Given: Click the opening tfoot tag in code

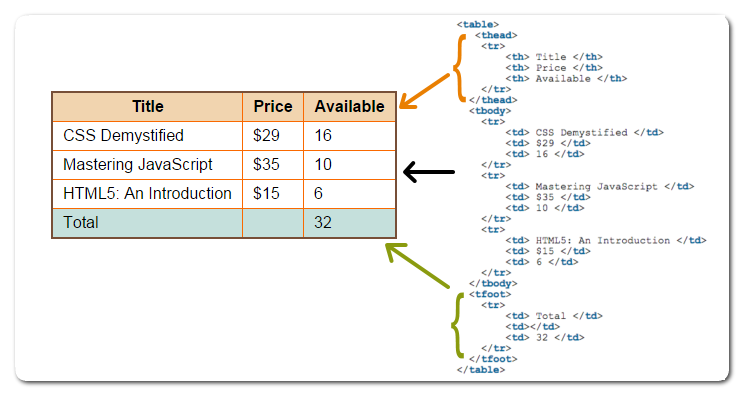Looking at the screenshot, I should 490,294.
